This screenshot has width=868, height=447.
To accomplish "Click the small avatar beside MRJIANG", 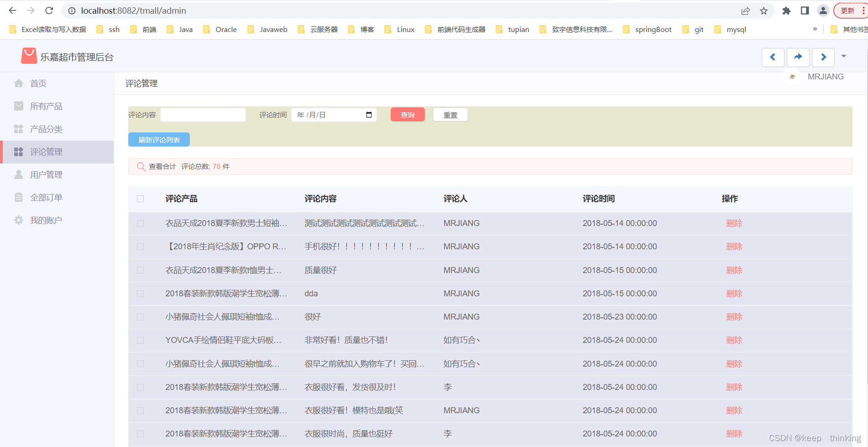I will pyautogui.click(x=793, y=77).
